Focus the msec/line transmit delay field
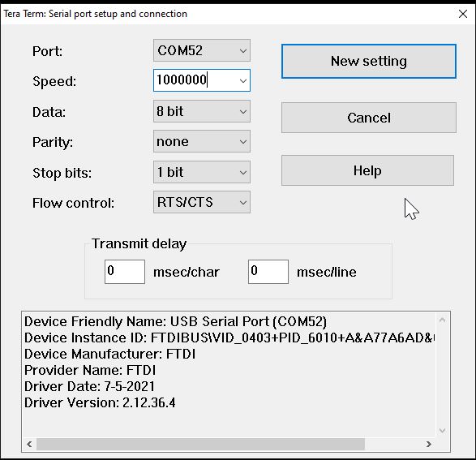This screenshot has height=460, width=476. point(268,272)
